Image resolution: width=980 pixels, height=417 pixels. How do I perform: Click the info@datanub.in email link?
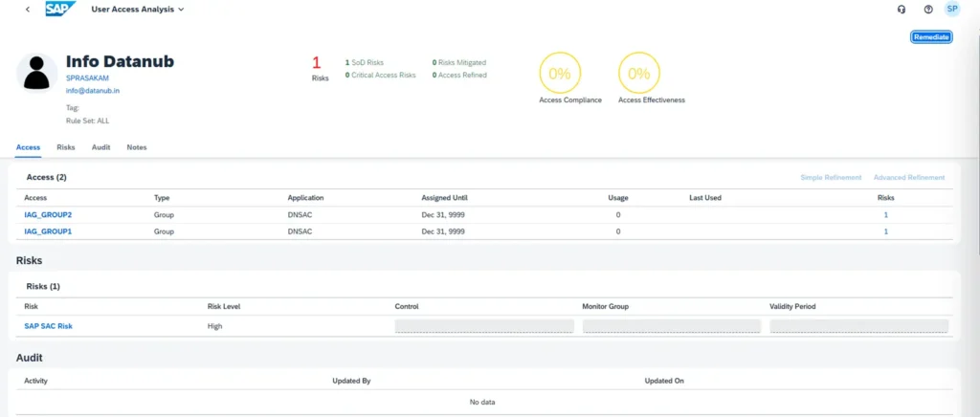click(x=93, y=91)
